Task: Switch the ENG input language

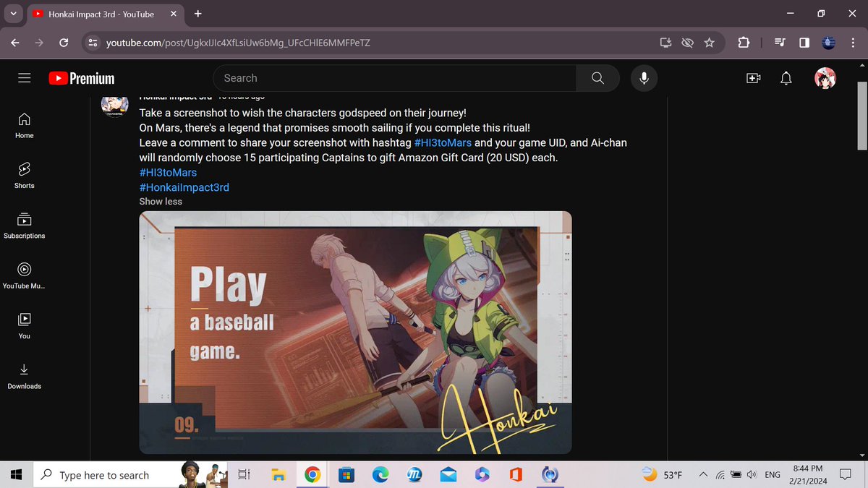Action: [x=773, y=475]
